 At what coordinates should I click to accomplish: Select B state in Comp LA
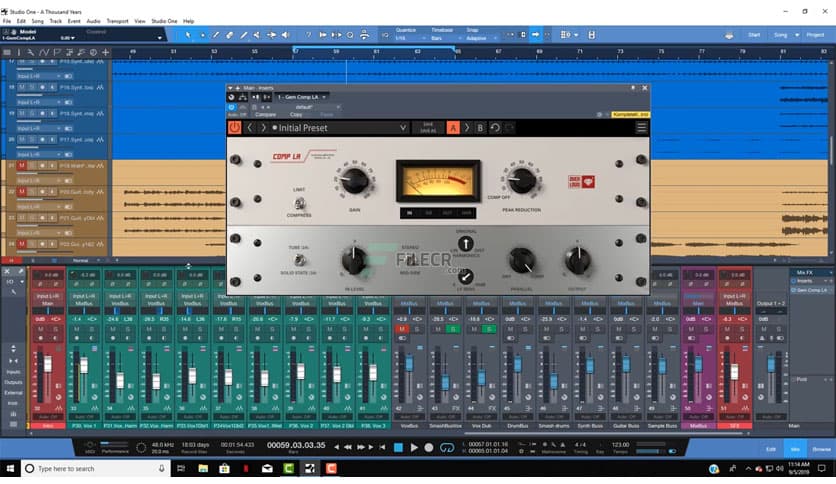pos(480,128)
